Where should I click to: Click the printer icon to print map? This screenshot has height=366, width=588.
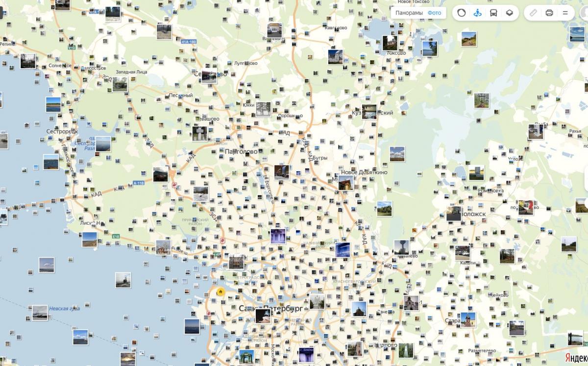point(549,13)
